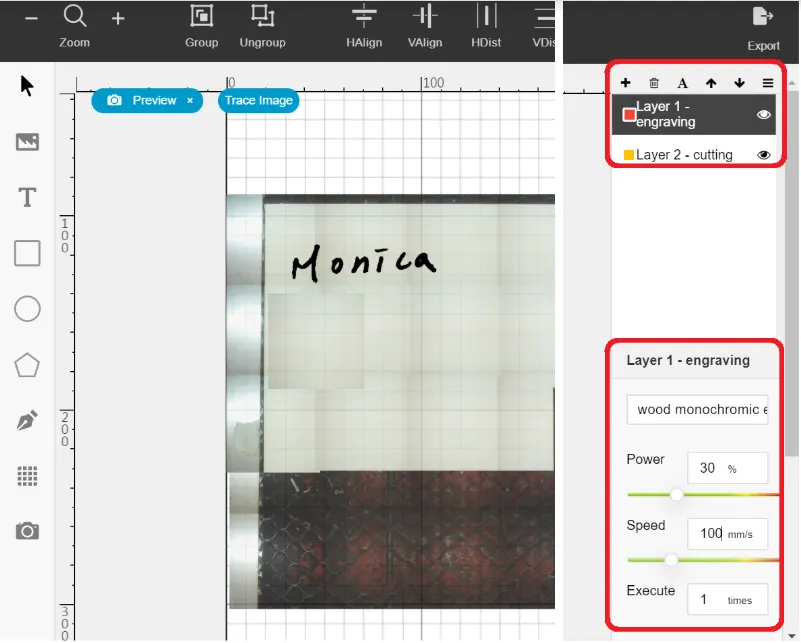Viewport: 801px width, 643px height.
Task: Select the image import tool
Action: [x=27, y=141]
